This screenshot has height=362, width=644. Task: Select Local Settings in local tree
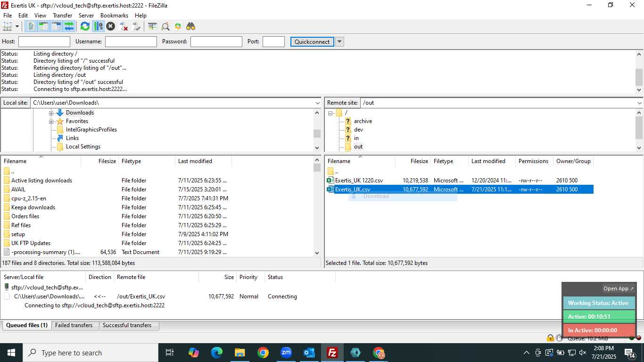click(x=83, y=147)
